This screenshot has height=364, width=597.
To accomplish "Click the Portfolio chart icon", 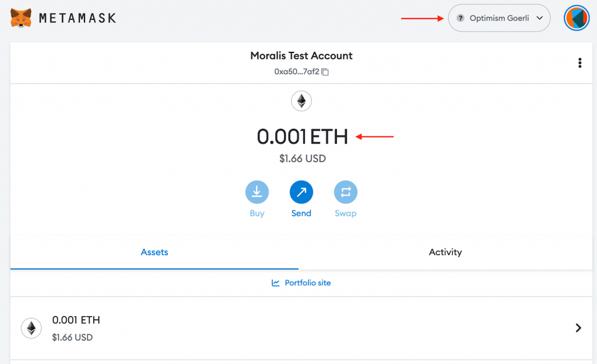I will coord(276,283).
